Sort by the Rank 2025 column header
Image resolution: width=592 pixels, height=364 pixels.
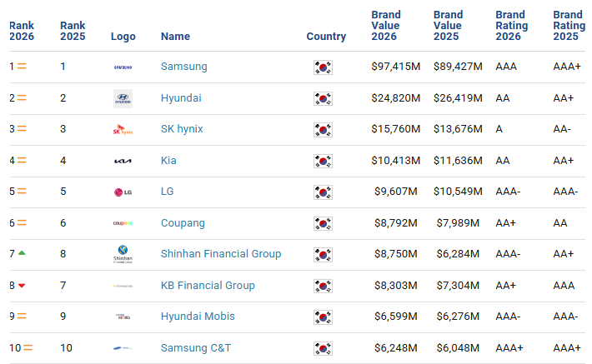[x=73, y=31]
